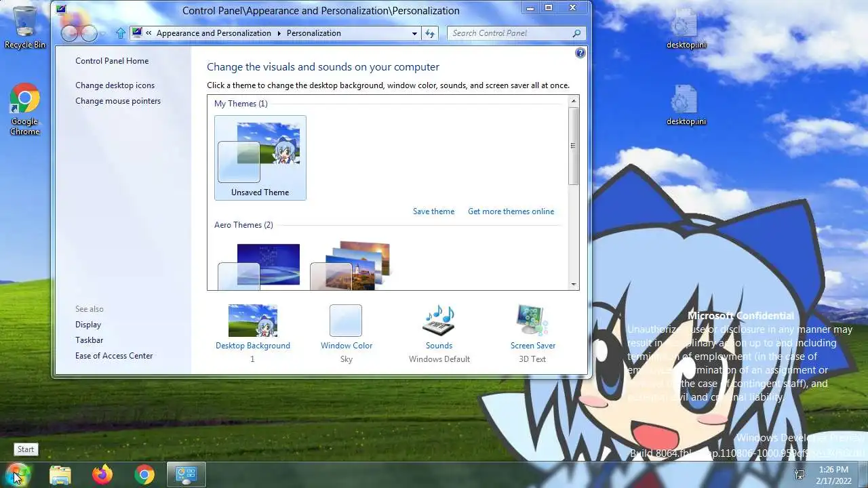Click the network icon in the system tray

coord(800,474)
